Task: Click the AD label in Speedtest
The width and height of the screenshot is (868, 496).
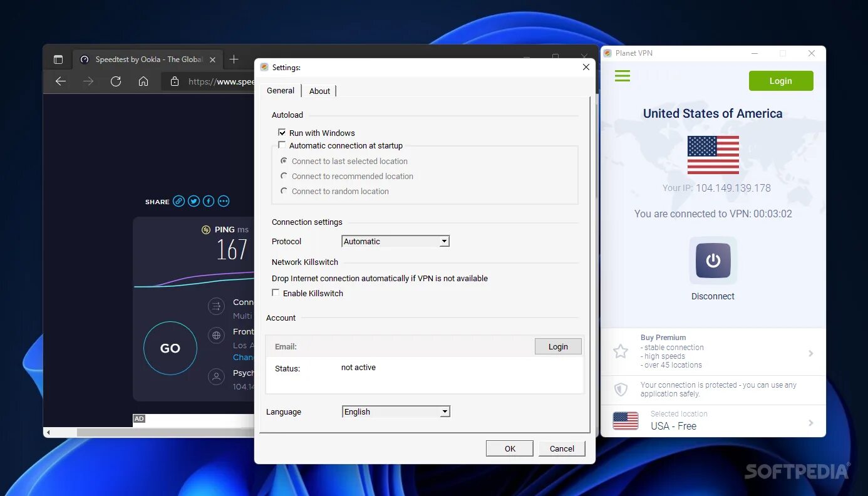Action: point(139,418)
